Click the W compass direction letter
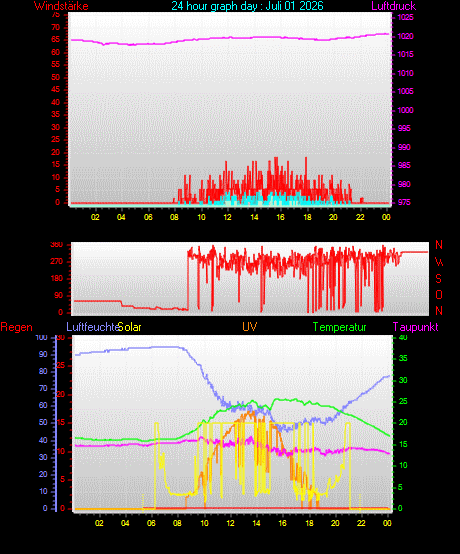Viewport: 460px width, 554px height. pos(439,262)
